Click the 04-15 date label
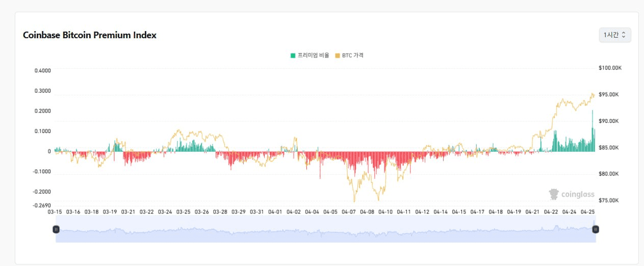This screenshot has height=266, width=644. (459, 211)
